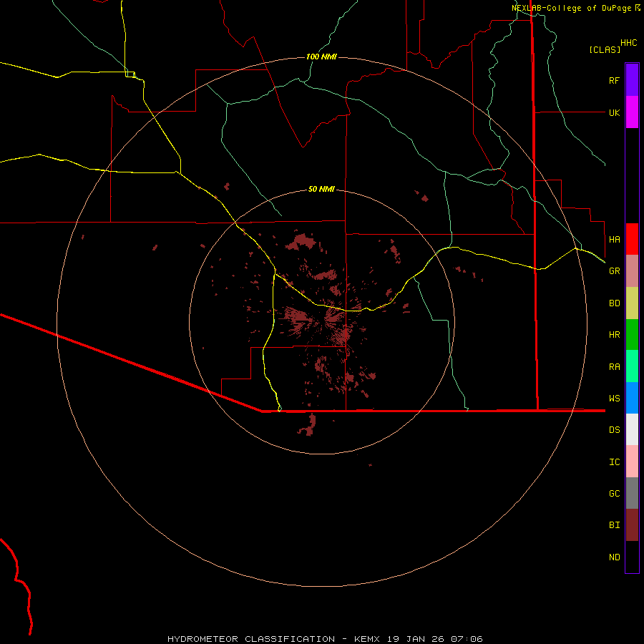The image size is (644, 644).
Task: Click the HYDROMETEOR CLASSIFICATION title text
Action: [251, 639]
